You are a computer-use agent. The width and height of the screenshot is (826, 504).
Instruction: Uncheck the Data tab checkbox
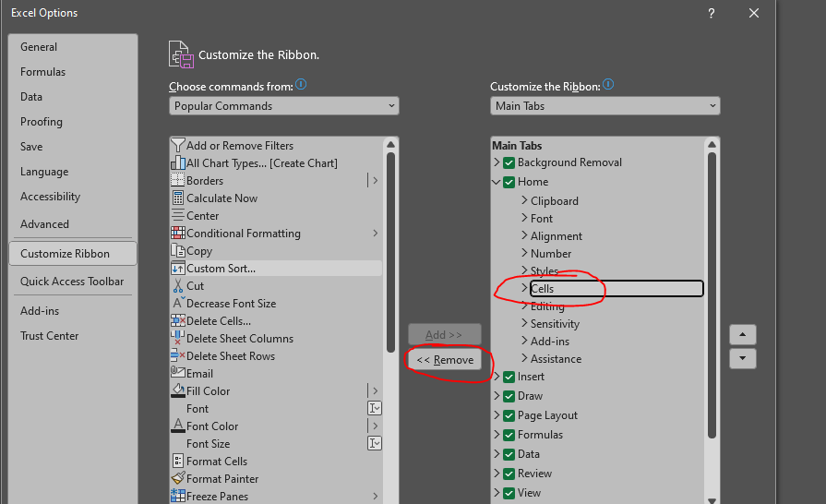509,454
